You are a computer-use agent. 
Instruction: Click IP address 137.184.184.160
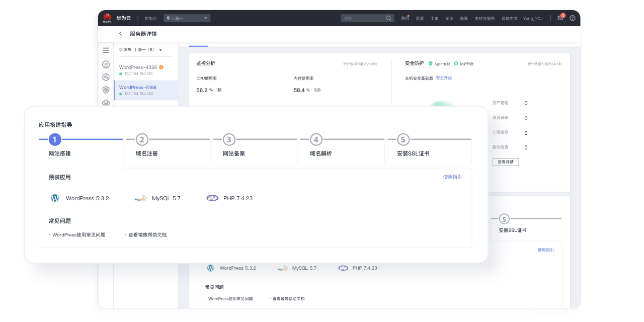(138, 94)
